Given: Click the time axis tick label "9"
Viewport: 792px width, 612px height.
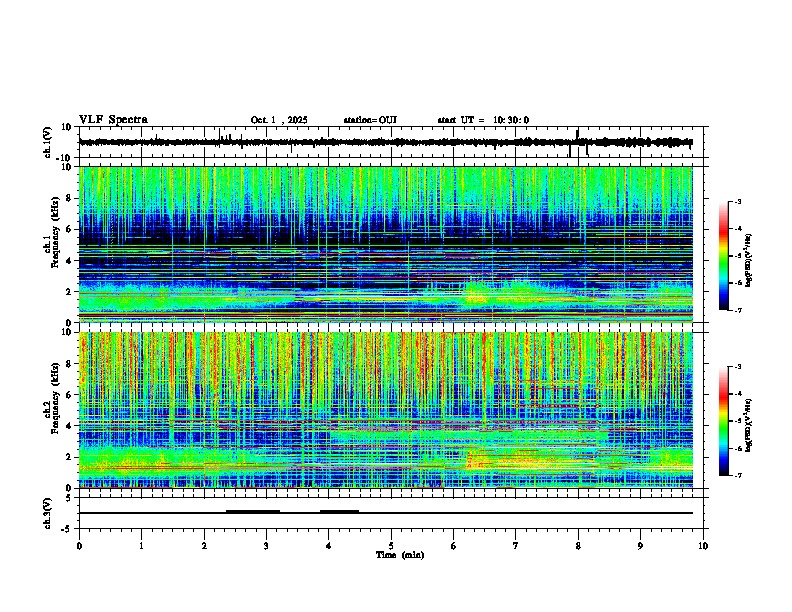Looking at the screenshot, I should coord(640,546).
